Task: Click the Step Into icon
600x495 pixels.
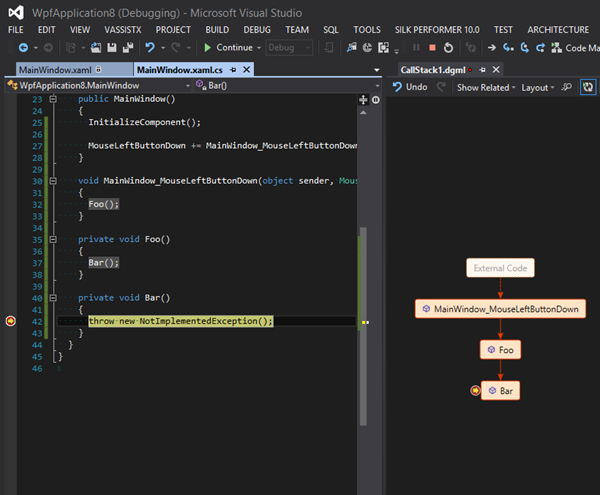Action: click(x=508, y=48)
